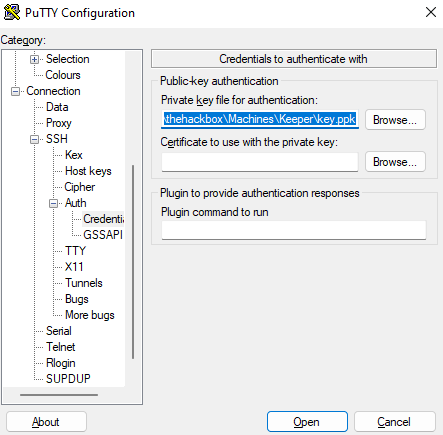
Task: Browse for the private key file
Action: (395, 120)
